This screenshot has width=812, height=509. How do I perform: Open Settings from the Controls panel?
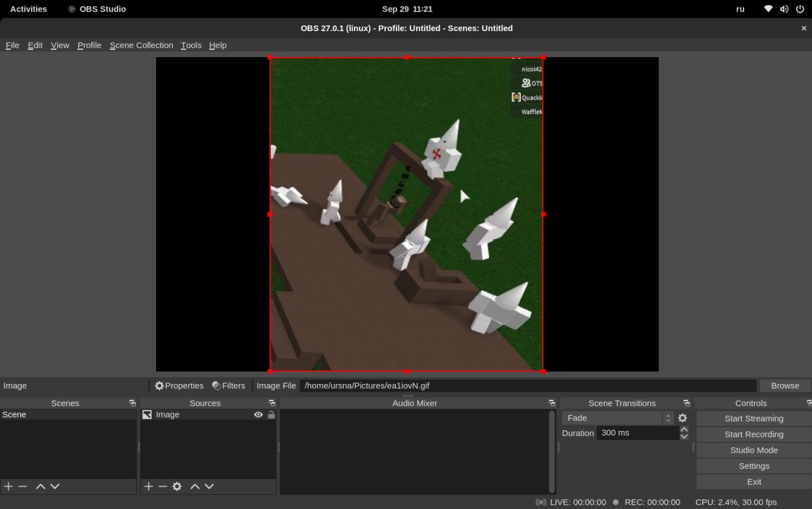754,466
